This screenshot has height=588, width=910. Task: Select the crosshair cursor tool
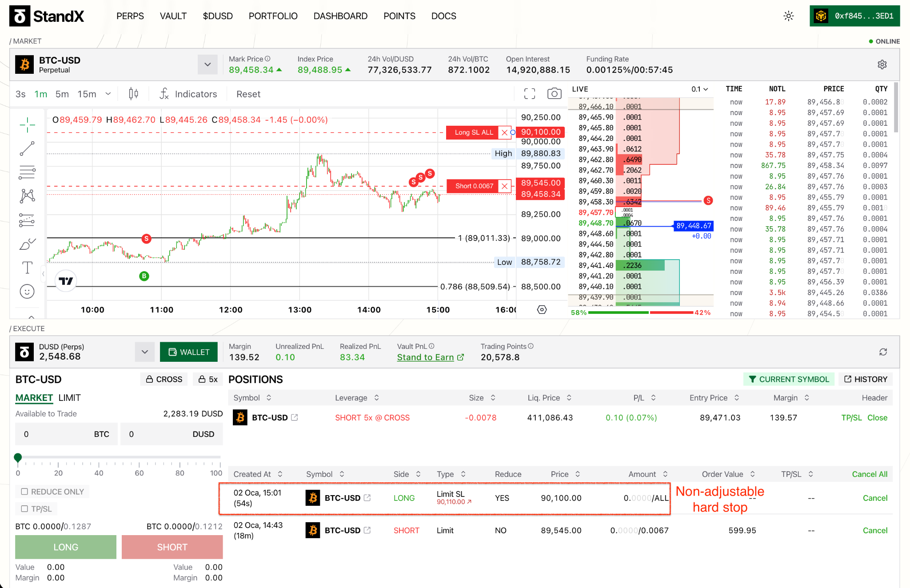point(27,125)
